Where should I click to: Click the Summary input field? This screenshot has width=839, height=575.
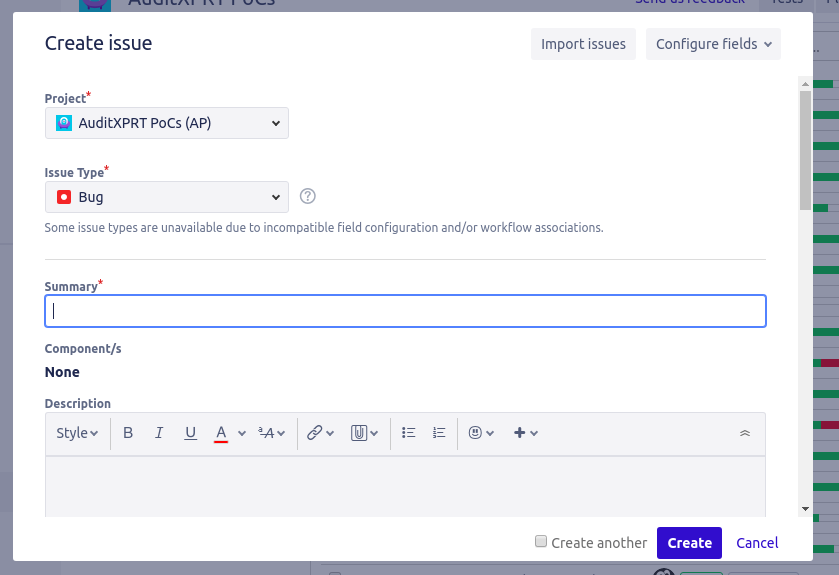pyautogui.click(x=406, y=311)
